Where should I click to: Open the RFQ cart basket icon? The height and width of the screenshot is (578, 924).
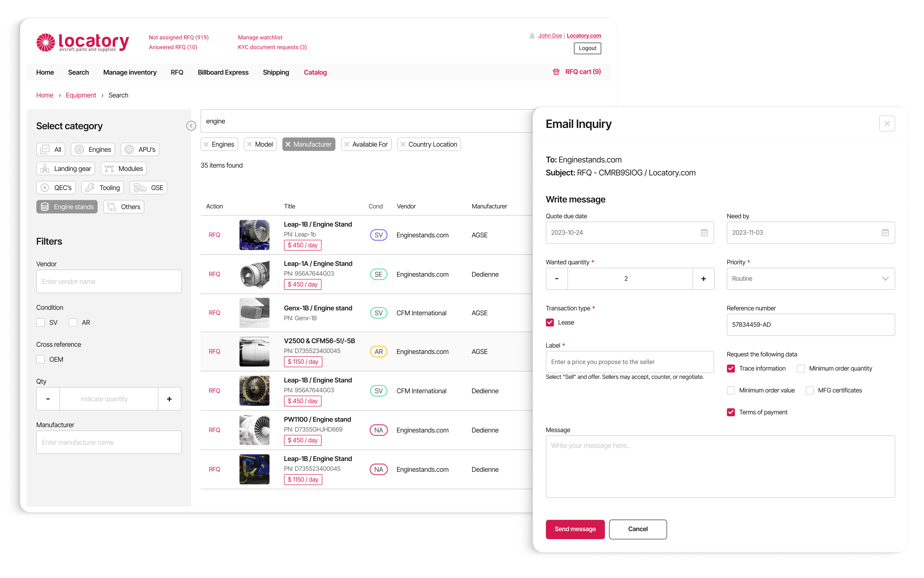pyautogui.click(x=556, y=72)
